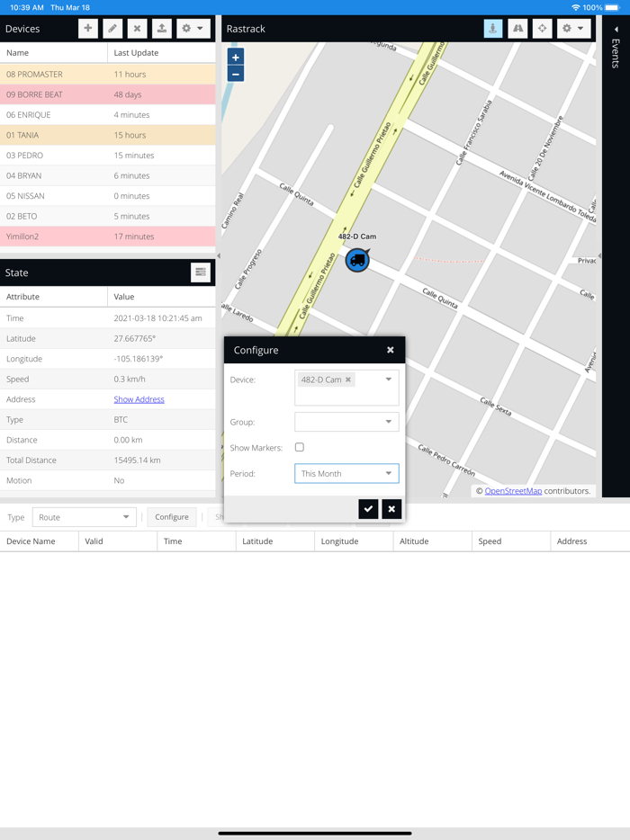Screen dimensions: 630x840
Task: Sort report by Valid column
Action: (118, 541)
